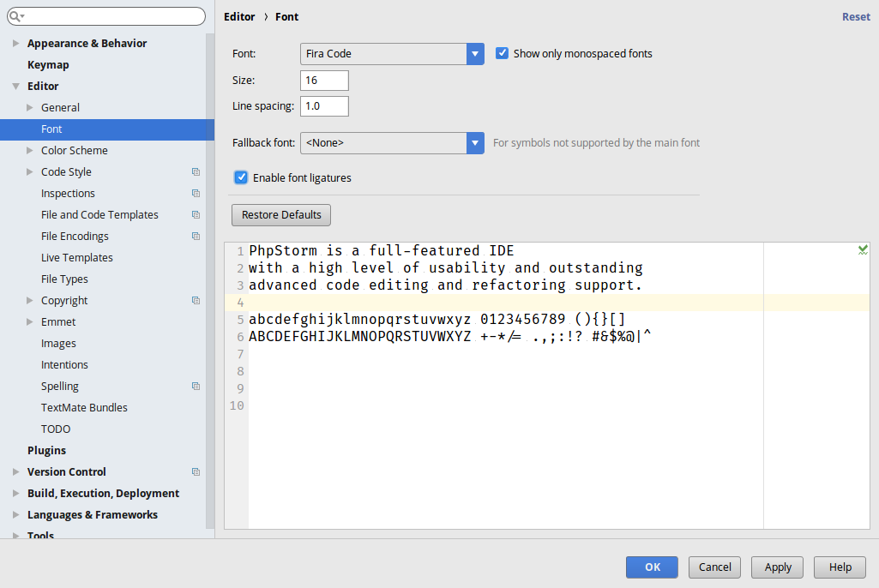
Task: Open Intentions settings page
Action: point(64,365)
